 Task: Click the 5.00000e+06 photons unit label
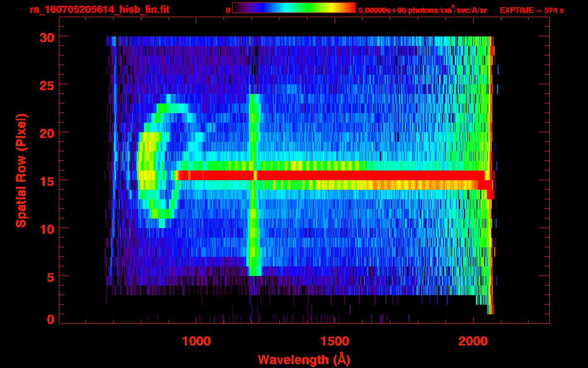(422, 10)
